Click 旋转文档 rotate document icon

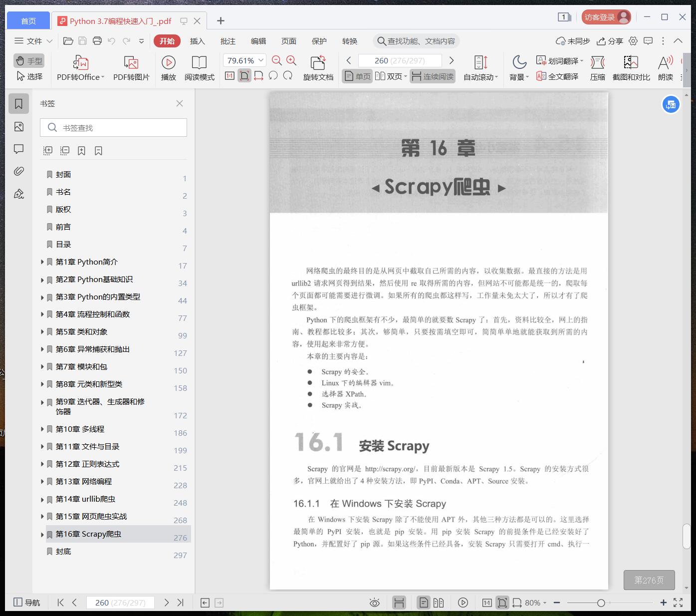pos(318,68)
